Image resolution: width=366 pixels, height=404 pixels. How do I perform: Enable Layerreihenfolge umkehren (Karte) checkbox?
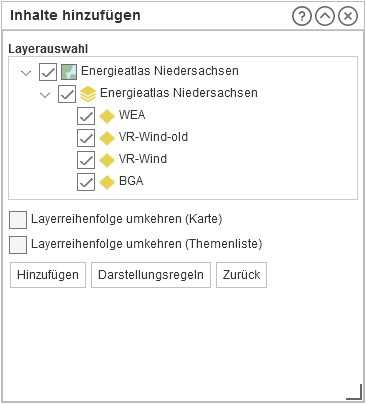pos(18,220)
